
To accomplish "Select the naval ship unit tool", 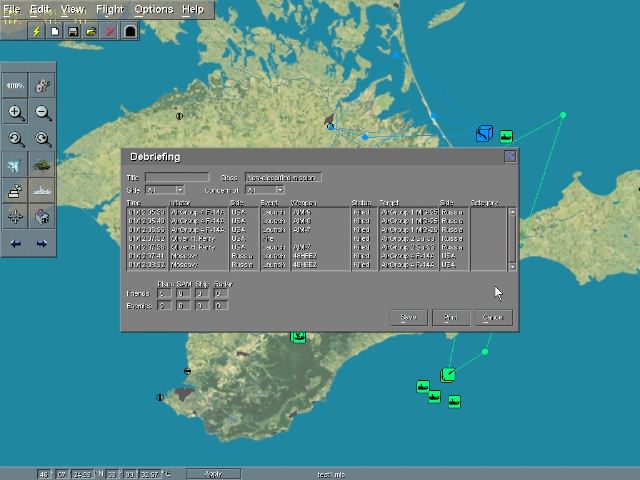I will (43, 191).
